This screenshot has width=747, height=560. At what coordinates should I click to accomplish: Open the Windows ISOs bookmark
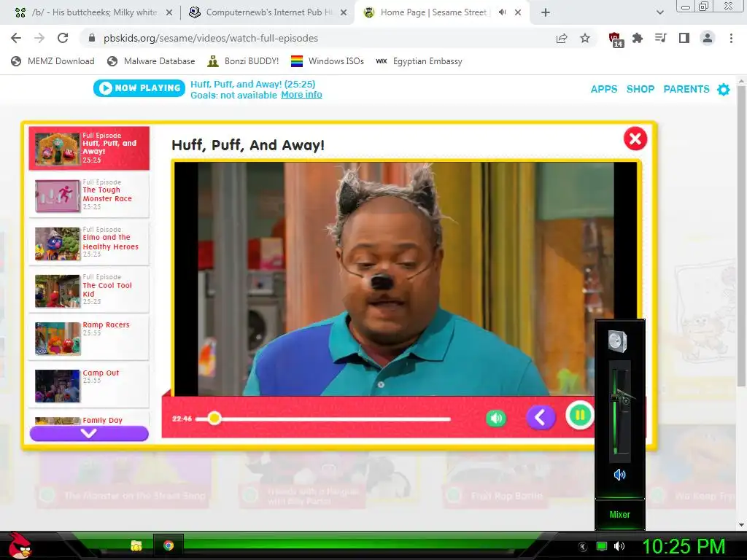coord(328,61)
